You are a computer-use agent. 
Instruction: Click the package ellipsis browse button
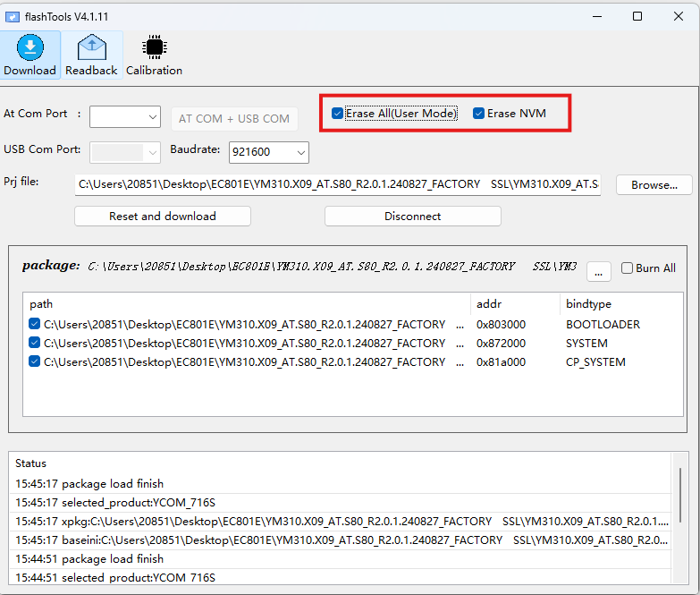point(599,269)
